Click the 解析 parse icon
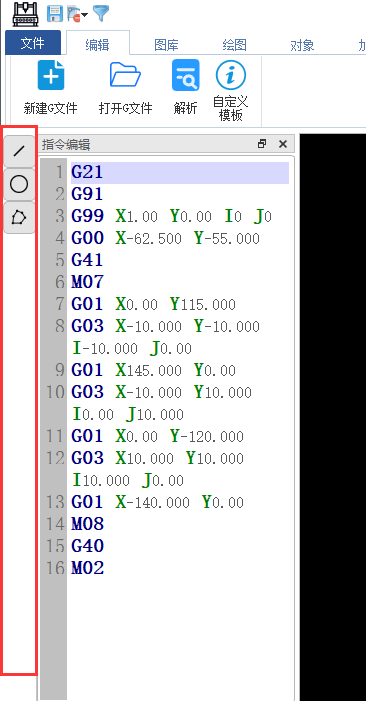The height and width of the screenshot is (701, 366). pyautogui.click(x=185, y=76)
